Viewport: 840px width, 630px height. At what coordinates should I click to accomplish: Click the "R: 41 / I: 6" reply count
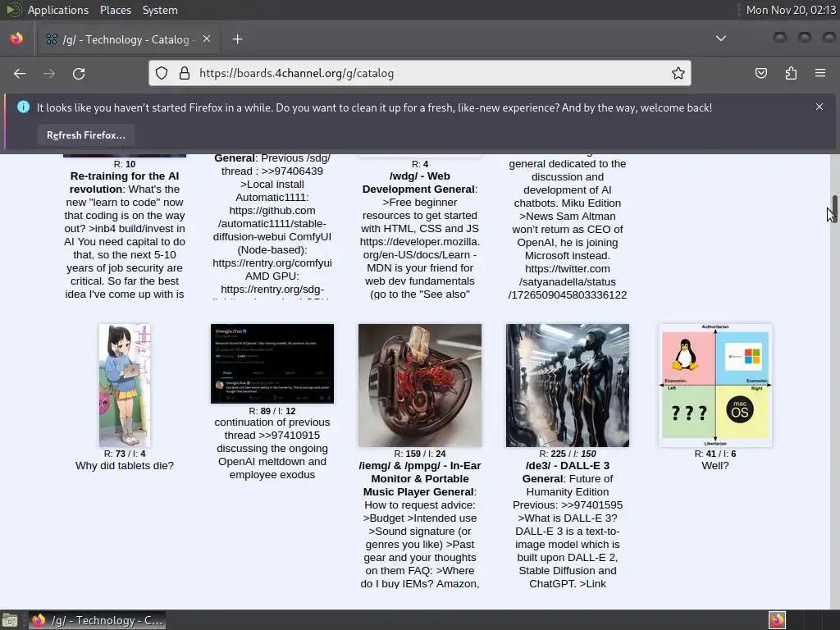click(x=715, y=454)
